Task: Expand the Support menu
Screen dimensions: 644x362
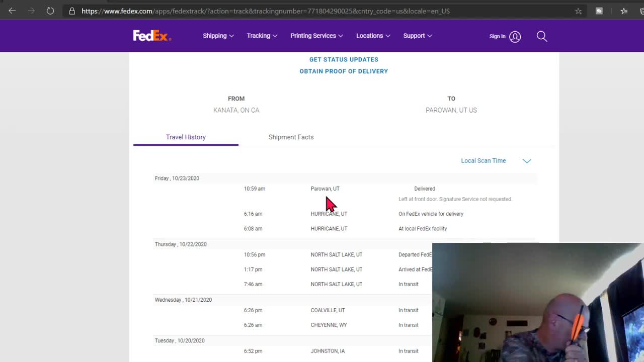Action: [x=418, y=36]
